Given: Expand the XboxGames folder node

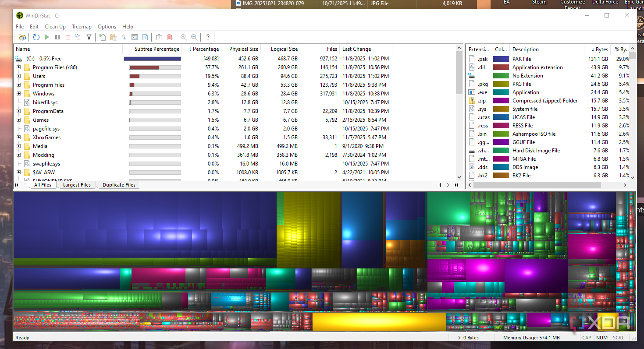Looking at the screenshot, I should [x=18, y=137].
